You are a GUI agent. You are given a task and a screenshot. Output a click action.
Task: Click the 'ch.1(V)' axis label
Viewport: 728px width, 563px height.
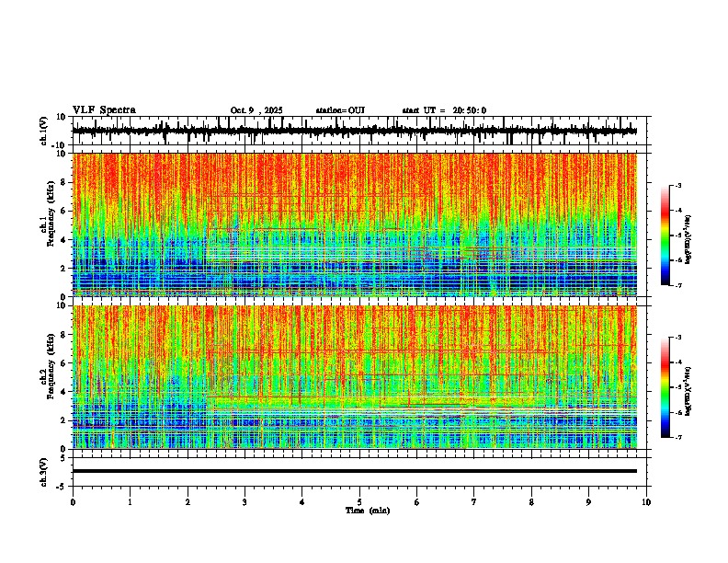[44, 131]
